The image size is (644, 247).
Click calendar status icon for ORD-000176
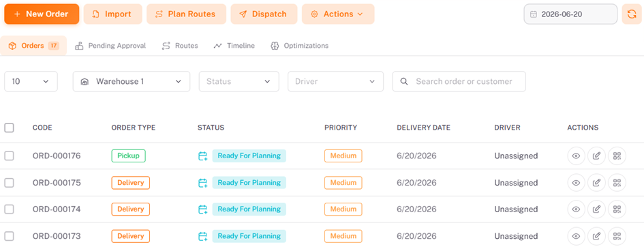203,156
